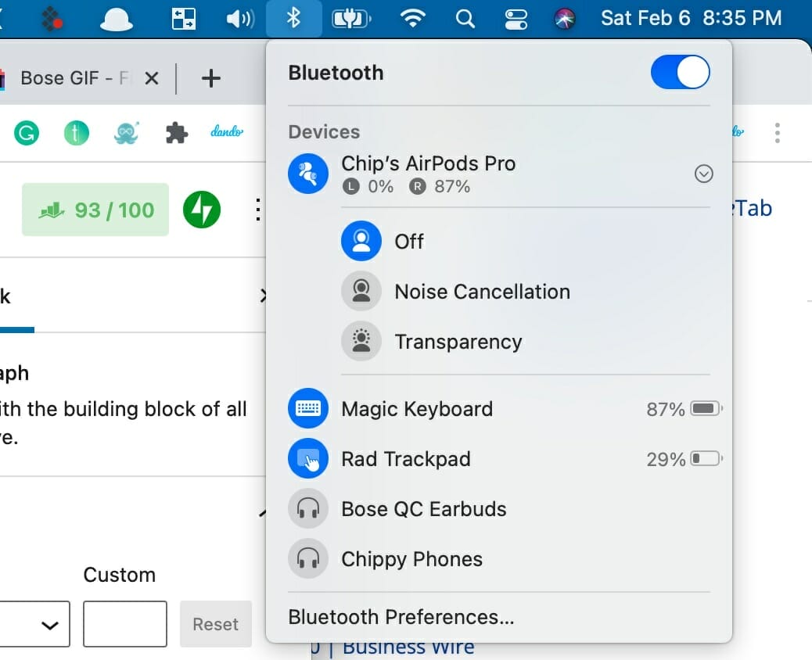Click the Custom input field
The height and width of the screenshot is (660, 812).
(x=125, y=624)
